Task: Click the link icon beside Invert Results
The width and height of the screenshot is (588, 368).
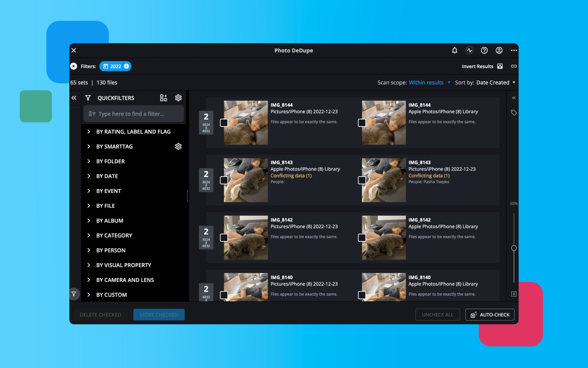Action: (x=514, y=66)
